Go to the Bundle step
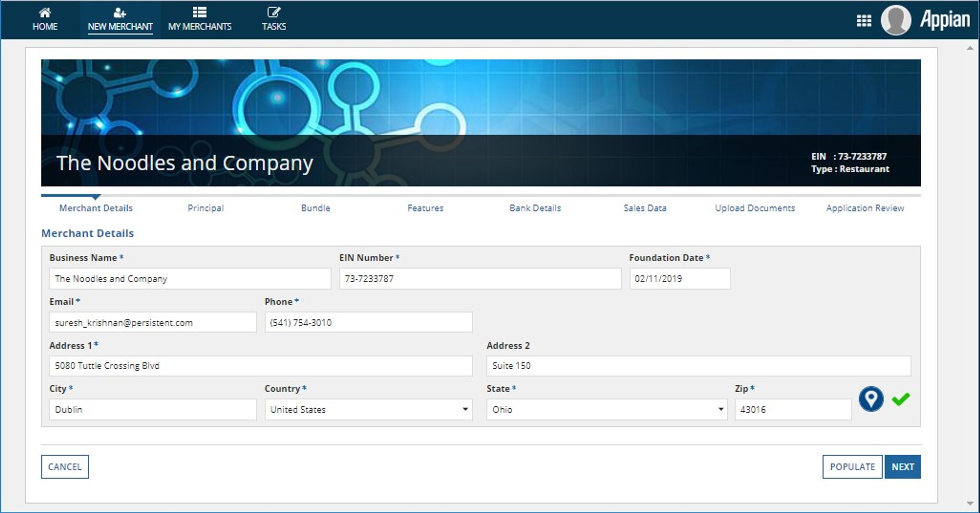980x513 pixels. pyautogui.click(x=315, y=208)
